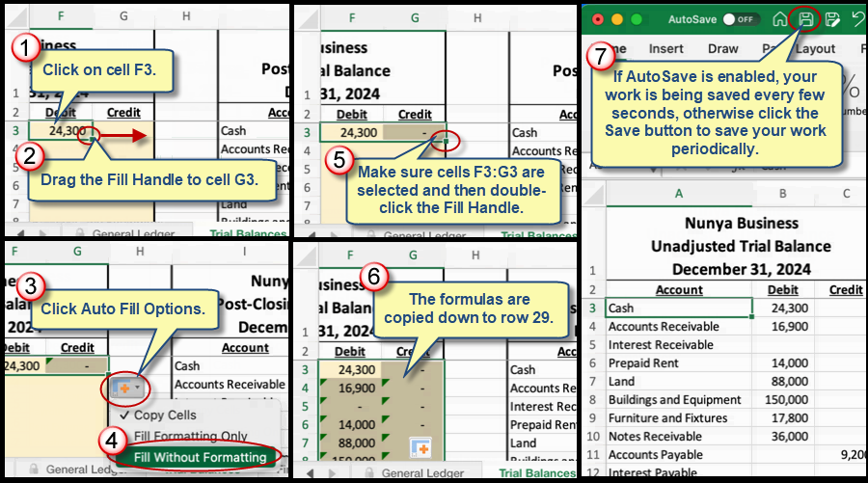Viewport: 868px width, 483px height.
Task: Select row header 10 beside Notes Receivable
Action: click(593, 436)
